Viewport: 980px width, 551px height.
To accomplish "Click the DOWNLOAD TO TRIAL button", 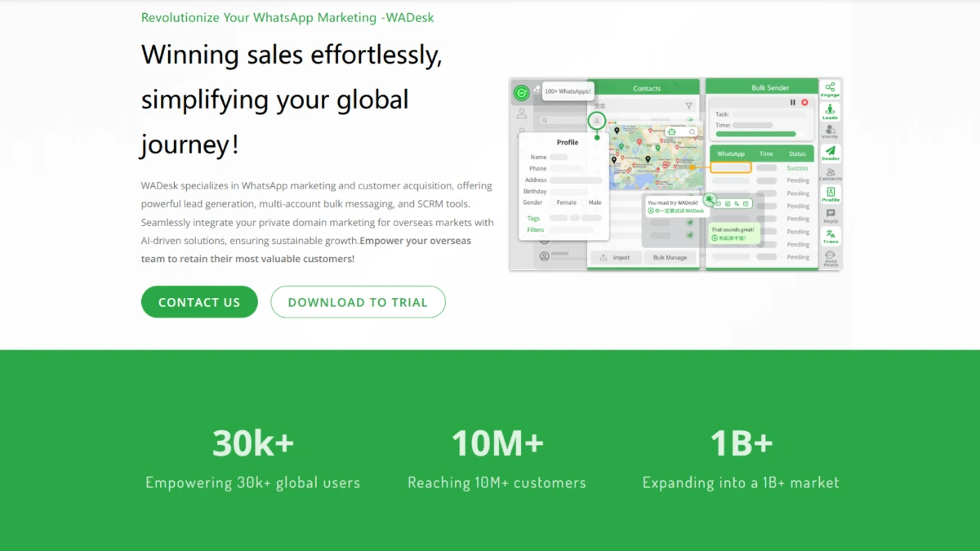I will tap(358, 302).
